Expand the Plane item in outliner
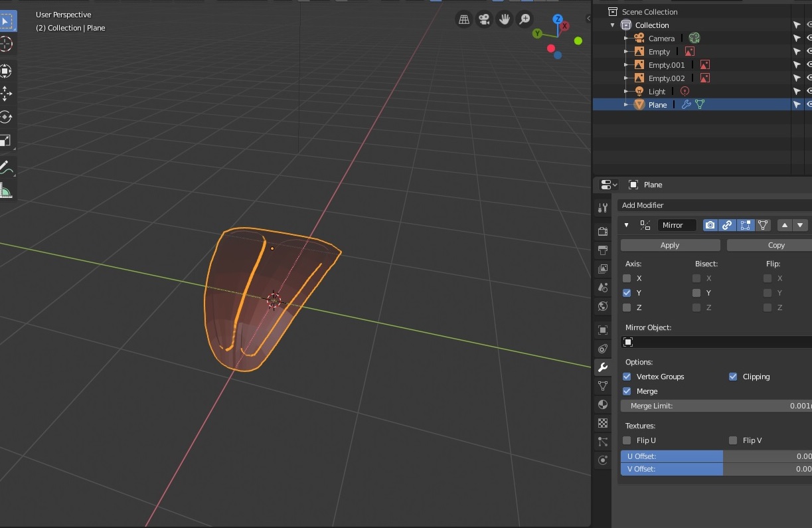This screenshot has height=528, width=812. [626, 105]
